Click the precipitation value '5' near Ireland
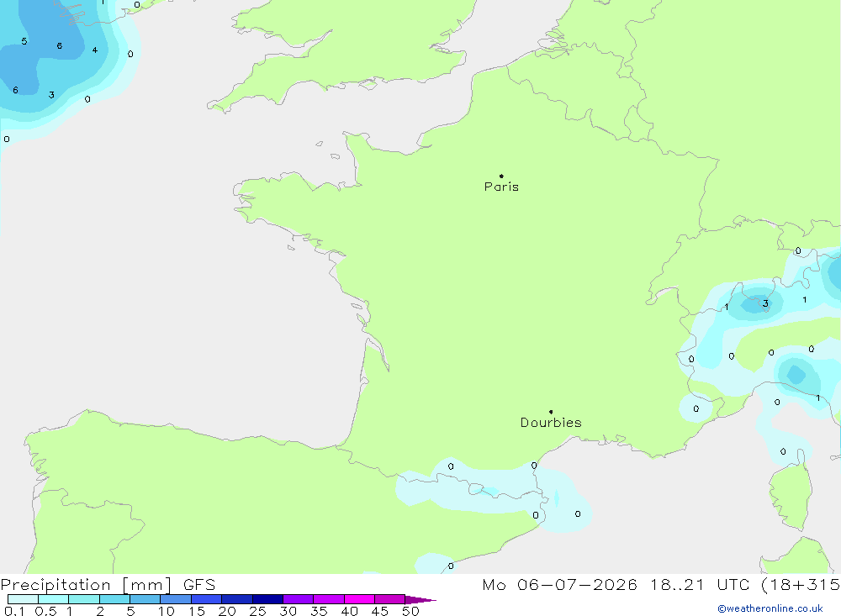This screenshot has width=841, height=616. click(x=24, y=41)
